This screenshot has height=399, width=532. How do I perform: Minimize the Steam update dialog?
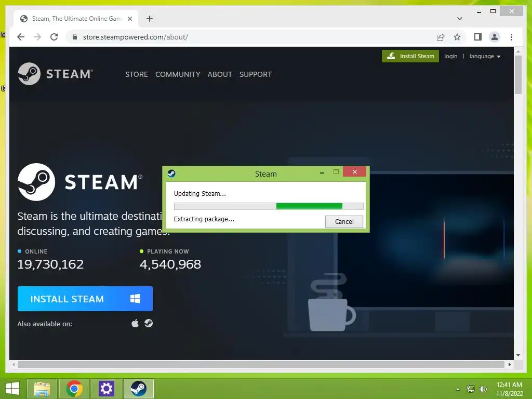322,172
